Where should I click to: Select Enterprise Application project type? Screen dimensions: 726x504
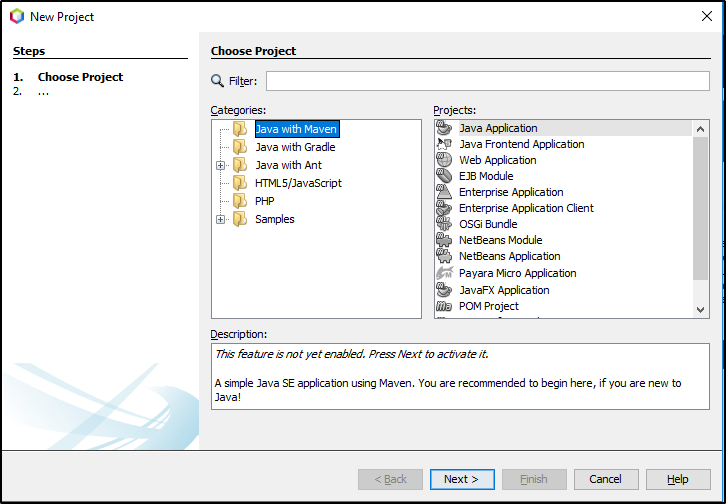tap(511, 192)
